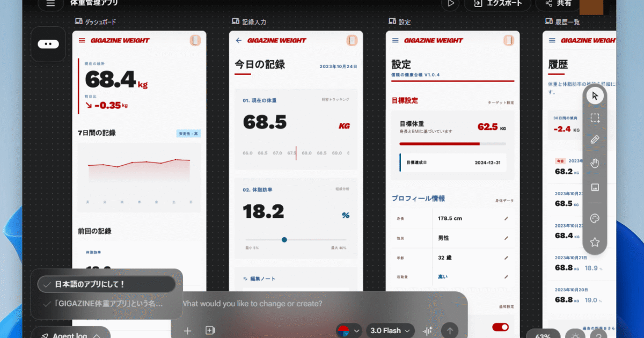This screenshot has height=338, width=644.
Task: Switch to the hand pan tool
Action: tap(594, 163)
